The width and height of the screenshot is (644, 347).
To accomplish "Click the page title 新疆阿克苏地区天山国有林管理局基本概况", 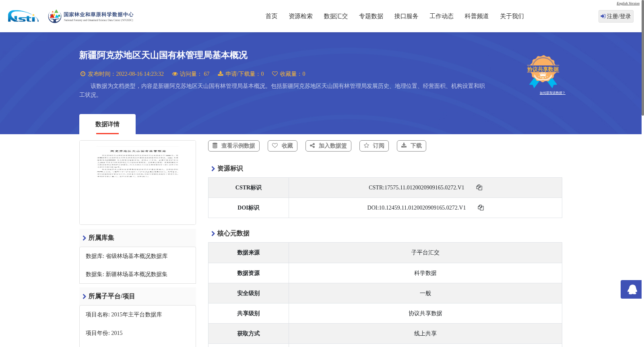I will tap(163, 55).
